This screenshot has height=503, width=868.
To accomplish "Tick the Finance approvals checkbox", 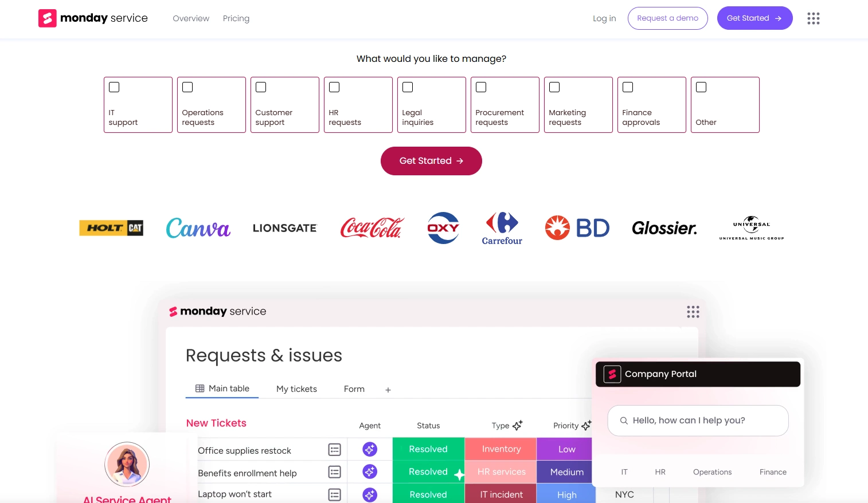I will [x=628, y=87].
